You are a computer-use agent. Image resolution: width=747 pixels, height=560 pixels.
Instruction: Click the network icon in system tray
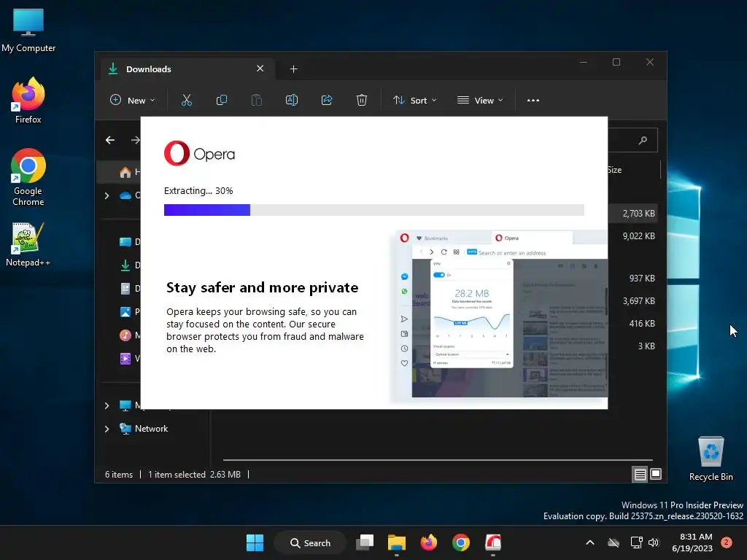point(636,542)
